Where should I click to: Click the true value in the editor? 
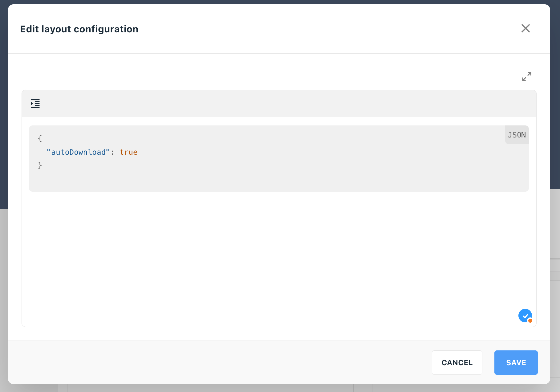[x=128, y=152]
